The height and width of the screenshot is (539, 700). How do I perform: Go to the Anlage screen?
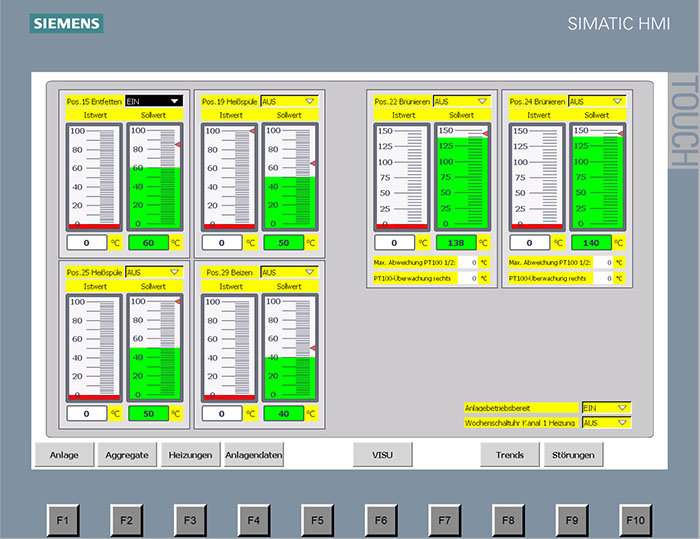(64, 455)
